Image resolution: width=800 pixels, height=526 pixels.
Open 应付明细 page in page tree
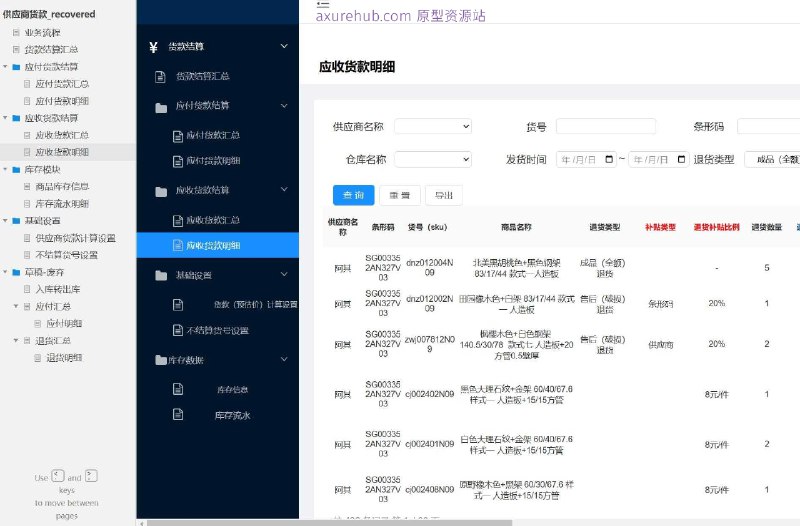tap(64, 323)
